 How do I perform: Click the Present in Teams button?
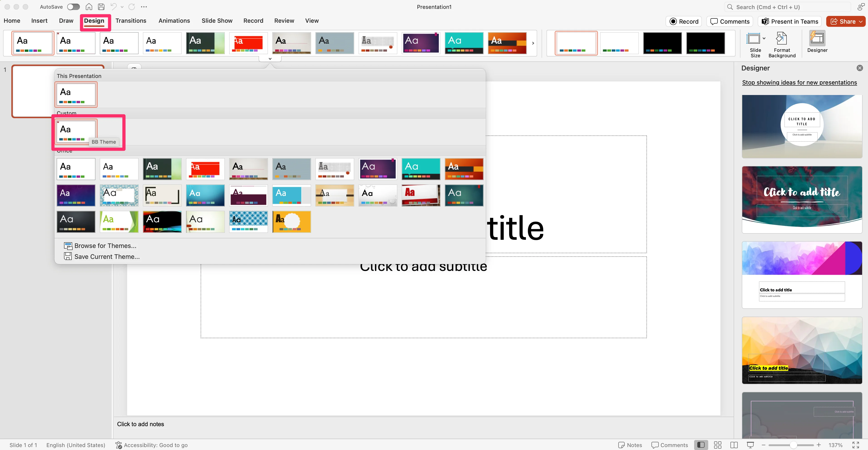tap(789, 22)
